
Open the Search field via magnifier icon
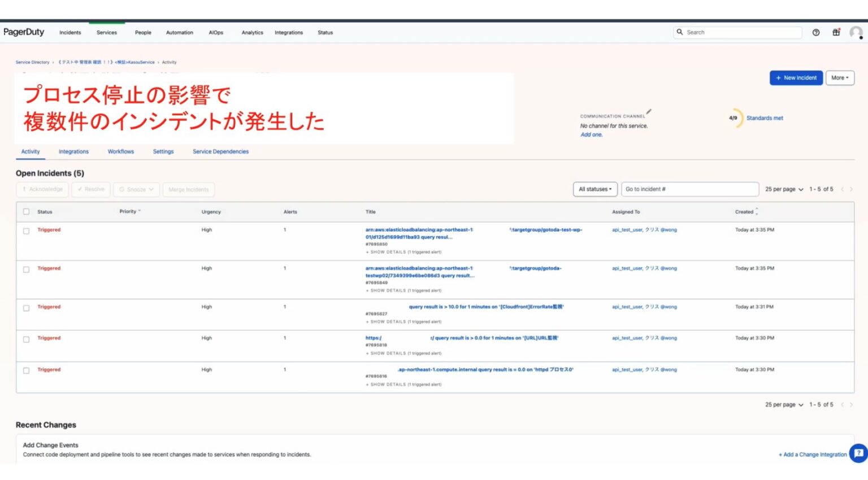pyautogui.click(x=680, y=32)
